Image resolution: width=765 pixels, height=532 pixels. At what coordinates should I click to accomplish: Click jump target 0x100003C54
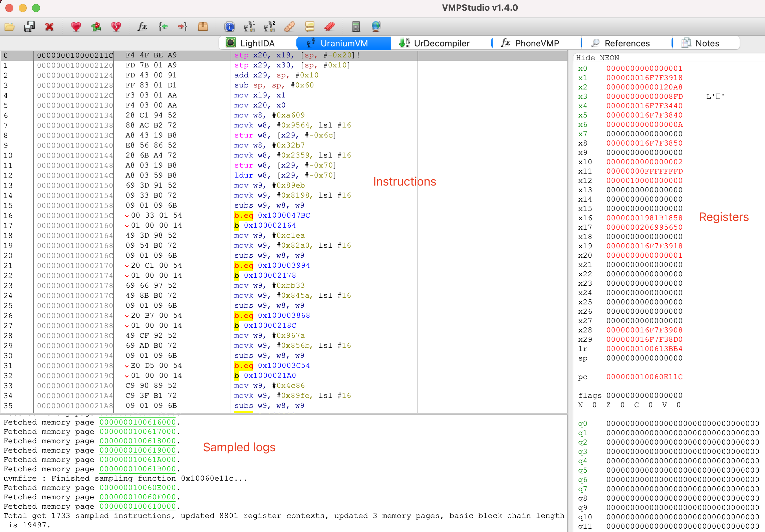pos(284,365)
